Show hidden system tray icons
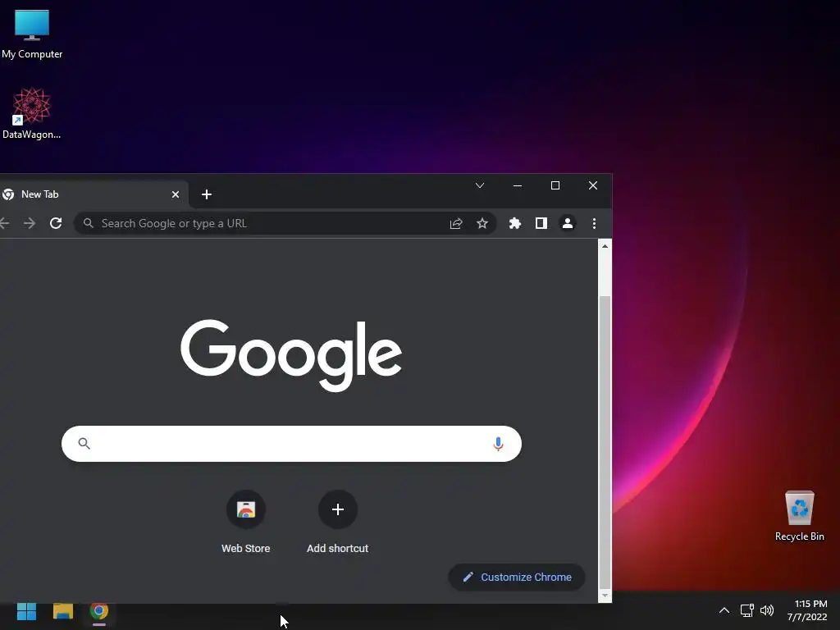 pos(724,610)
